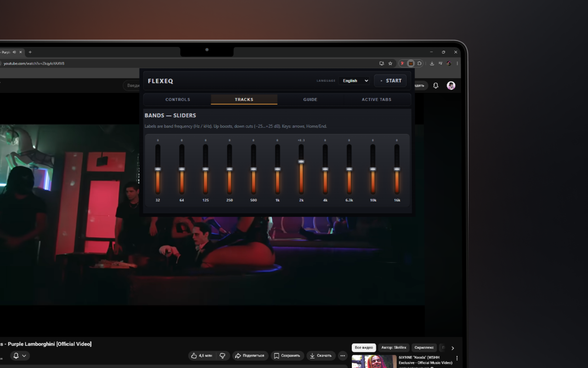Bookmark this page with the star icon

(x=390, y=63)
